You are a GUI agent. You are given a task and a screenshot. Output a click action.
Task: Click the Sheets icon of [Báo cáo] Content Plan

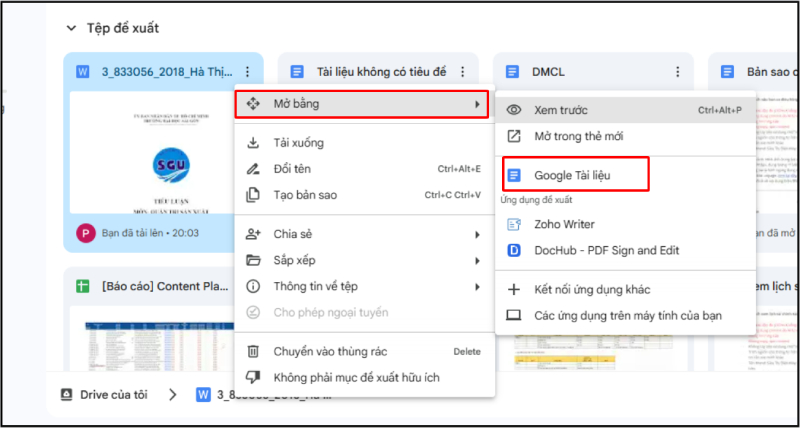click(82, 287)
